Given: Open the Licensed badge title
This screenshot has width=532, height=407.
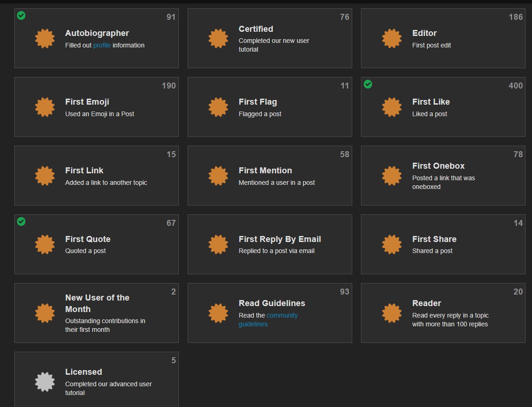Looking at the screenshot, I should [83, 372].
